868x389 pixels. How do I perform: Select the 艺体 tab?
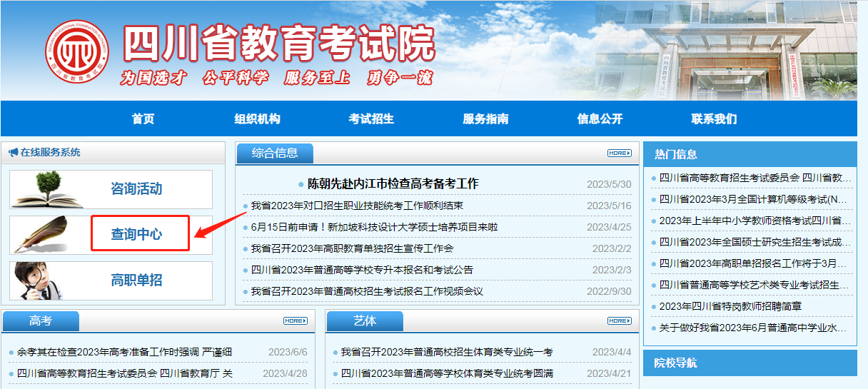pyautogui.click(x=365, y=320)
